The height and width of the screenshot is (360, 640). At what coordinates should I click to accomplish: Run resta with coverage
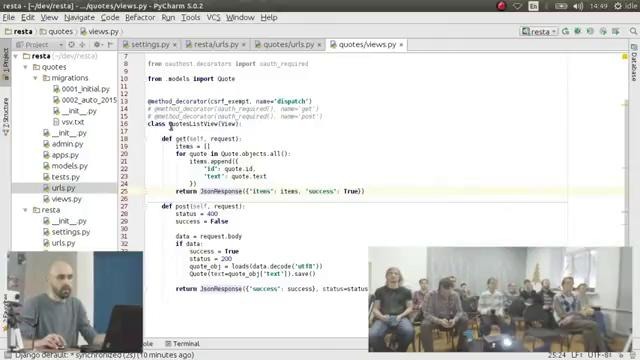pos(590,31)
